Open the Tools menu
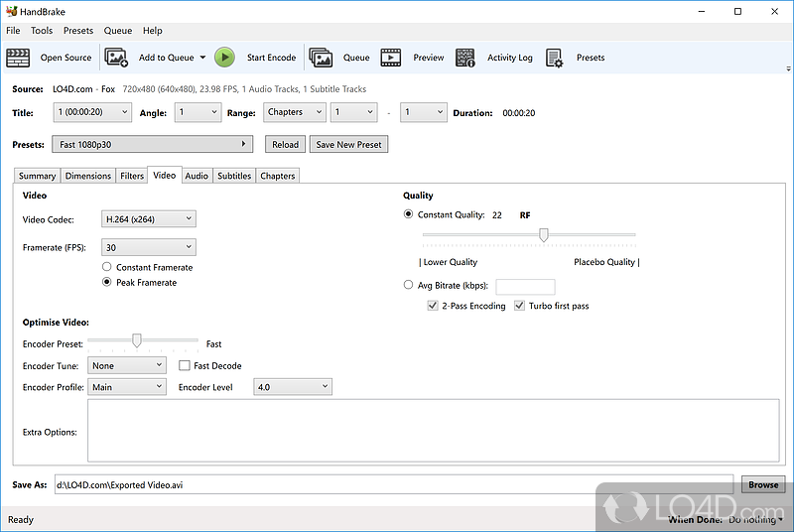794x532 pixels. [x=42, y=31]
